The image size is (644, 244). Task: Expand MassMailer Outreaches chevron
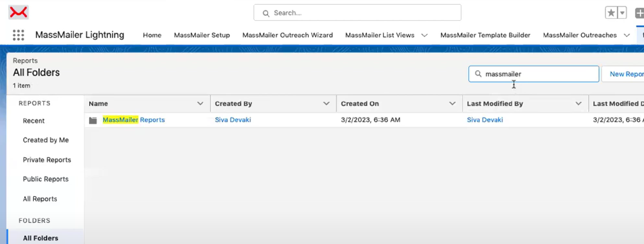[x=627, y=35]
